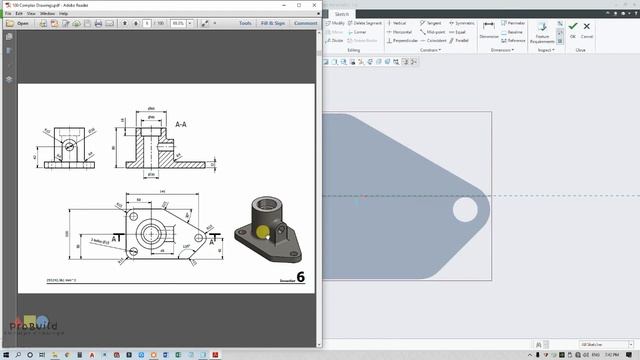Apply the Vertical constraint
The image size is (640, 360).
coord(396,23)
